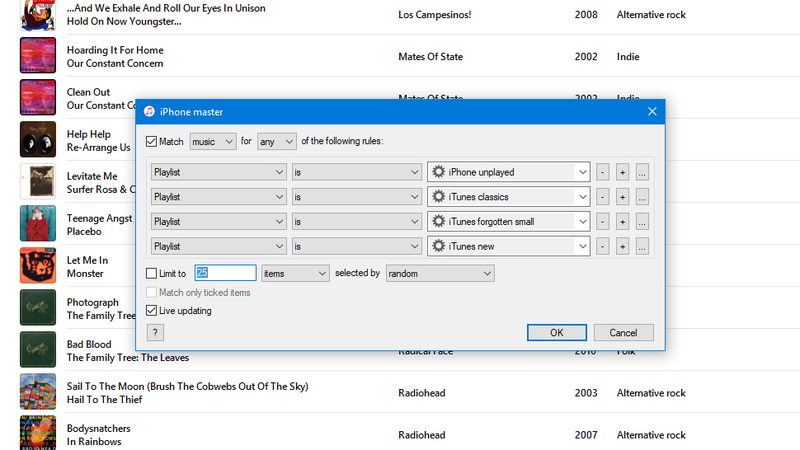Click album art for Hoarding It For Home
The height and width of the screenshot is (450, 800).
(x=38, y=55)
